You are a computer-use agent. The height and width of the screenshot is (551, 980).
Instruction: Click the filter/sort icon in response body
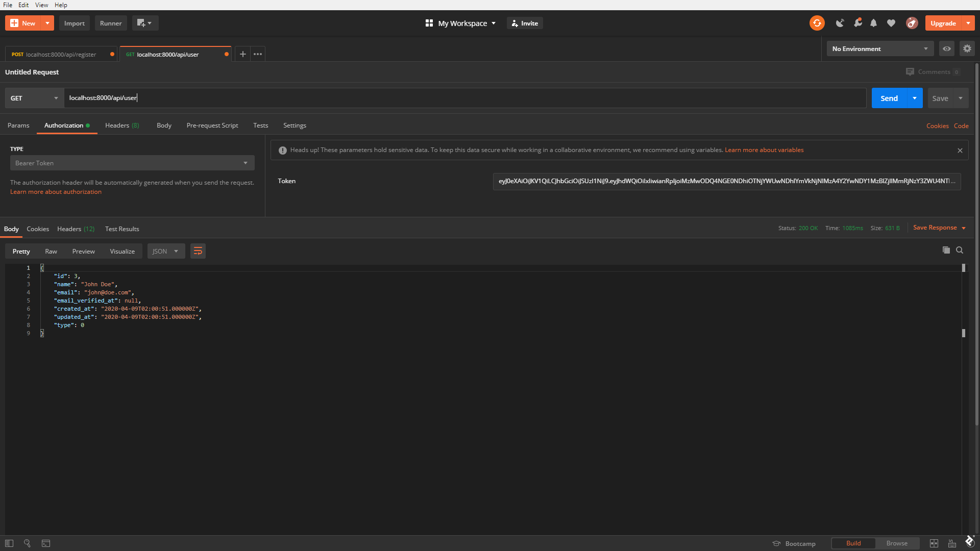[x=198, y=251]
